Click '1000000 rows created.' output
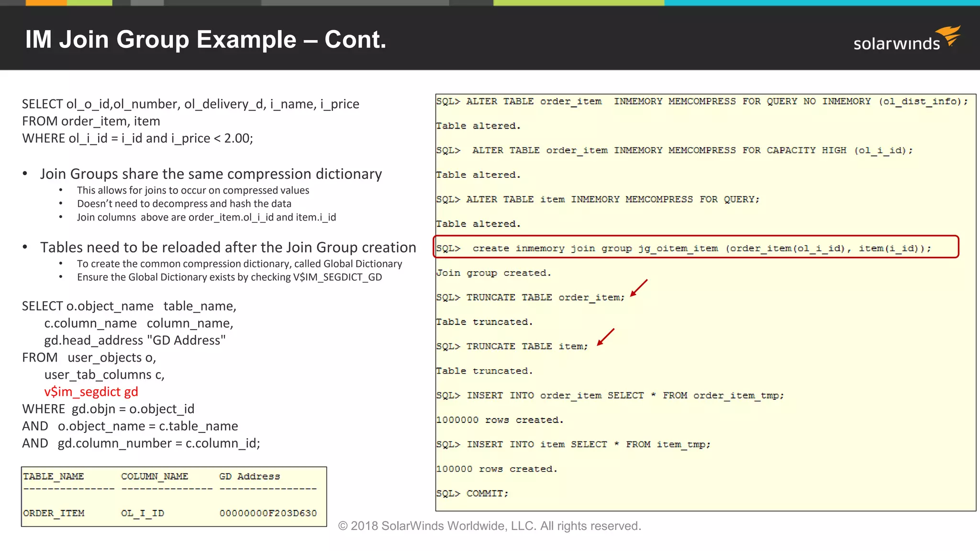The image size is (980, 551). pos(500,420)
